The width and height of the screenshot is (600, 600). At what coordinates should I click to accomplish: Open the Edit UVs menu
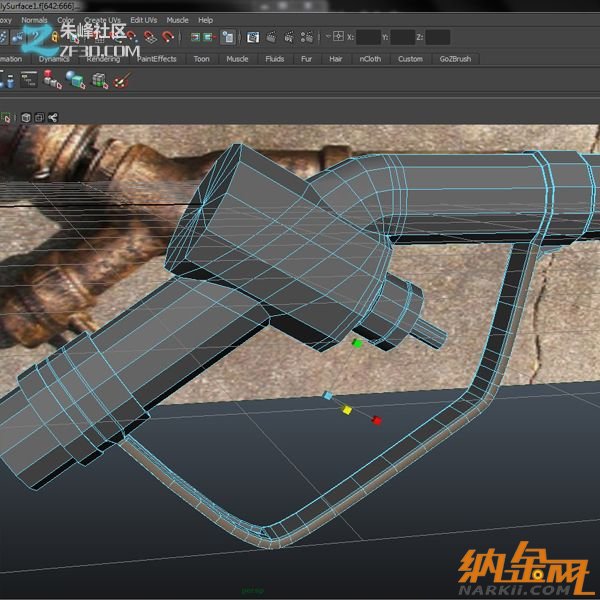[143, 20]
